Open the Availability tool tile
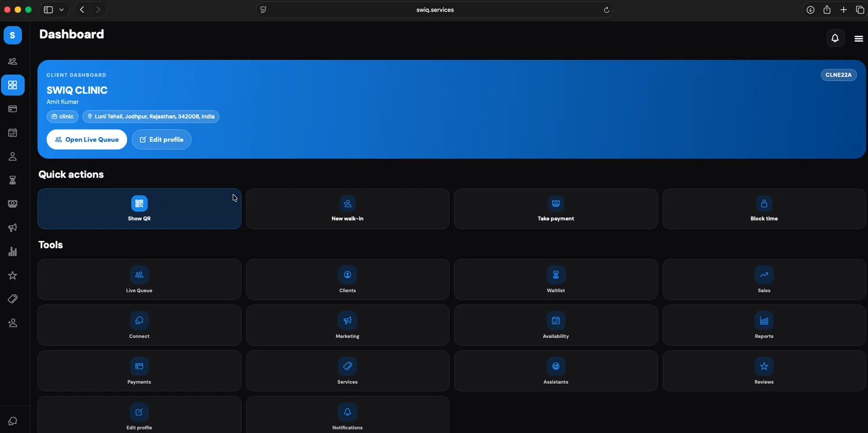This screenshot has width=868, height=433. point(556,325)
